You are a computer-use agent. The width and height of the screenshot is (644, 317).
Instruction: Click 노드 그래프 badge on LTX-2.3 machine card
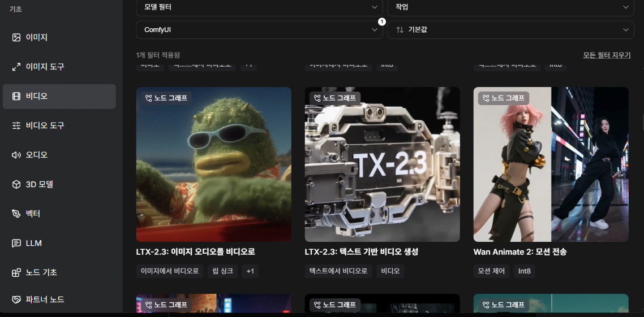[x=334, y=98]
